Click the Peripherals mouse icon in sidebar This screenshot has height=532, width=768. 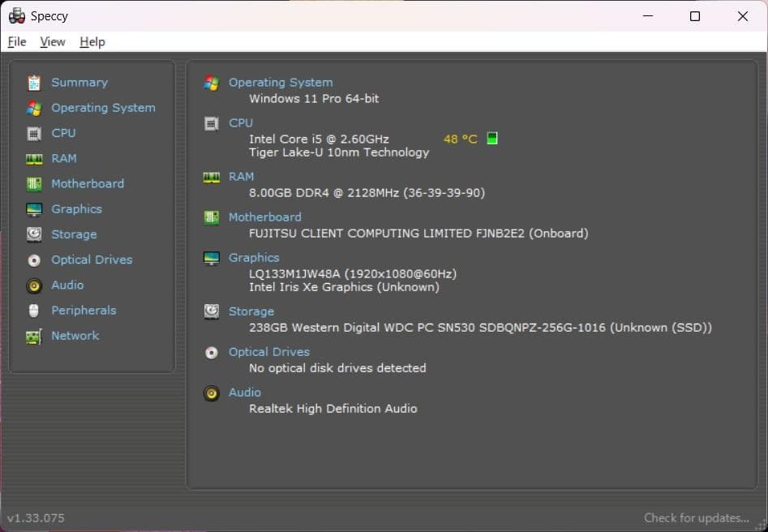coord(32,310)
